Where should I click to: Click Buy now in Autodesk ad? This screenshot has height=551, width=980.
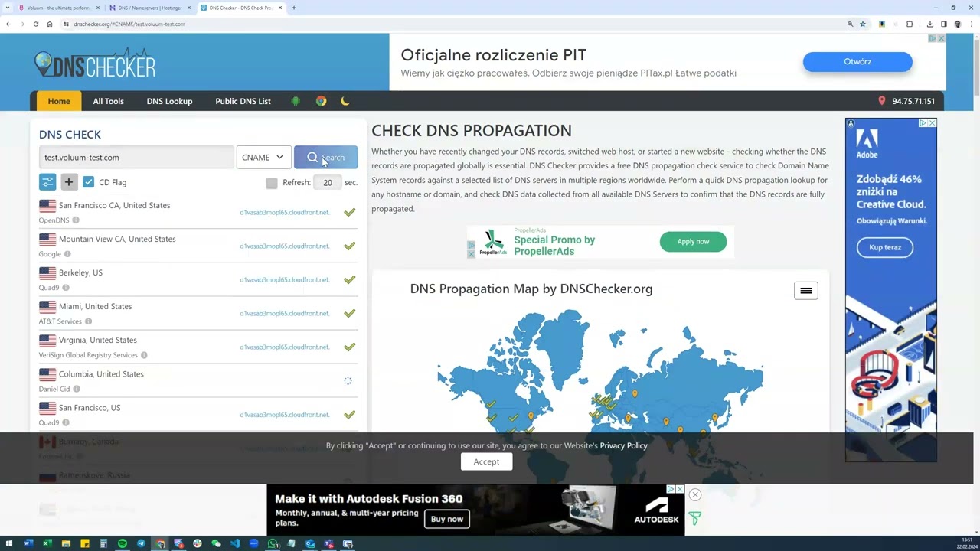[x=447, y=519]
